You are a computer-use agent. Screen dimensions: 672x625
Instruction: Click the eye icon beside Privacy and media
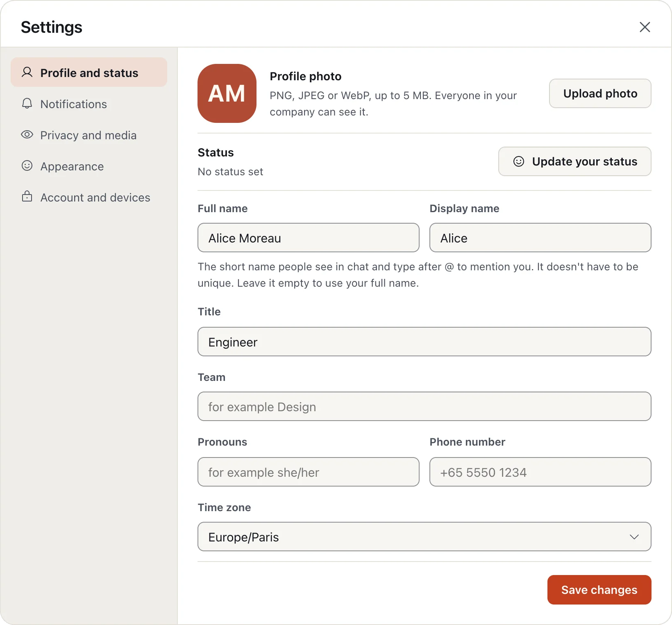click(27, 135)
